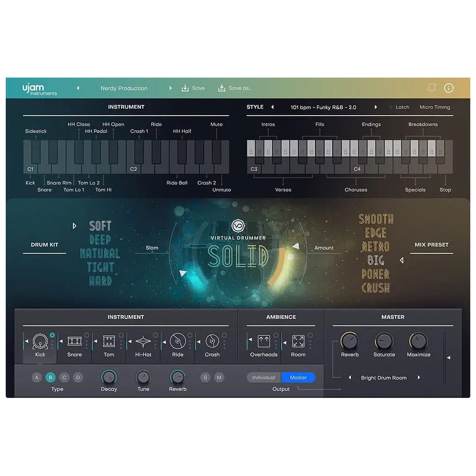Select the Kick drum channel icon
The height and width of the screenshot is (476, 476).
pos(39,341)
